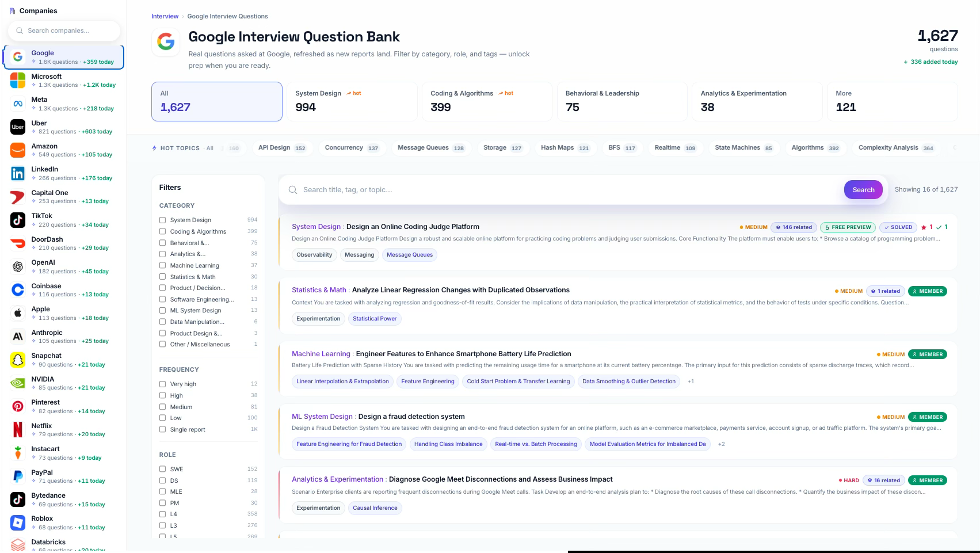
Task: Check the SWE role filter
Action: pos(163,469)
